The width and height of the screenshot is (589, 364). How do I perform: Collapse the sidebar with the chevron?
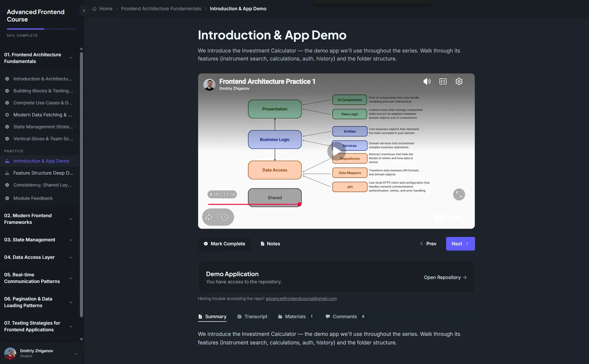coord(84,11)
